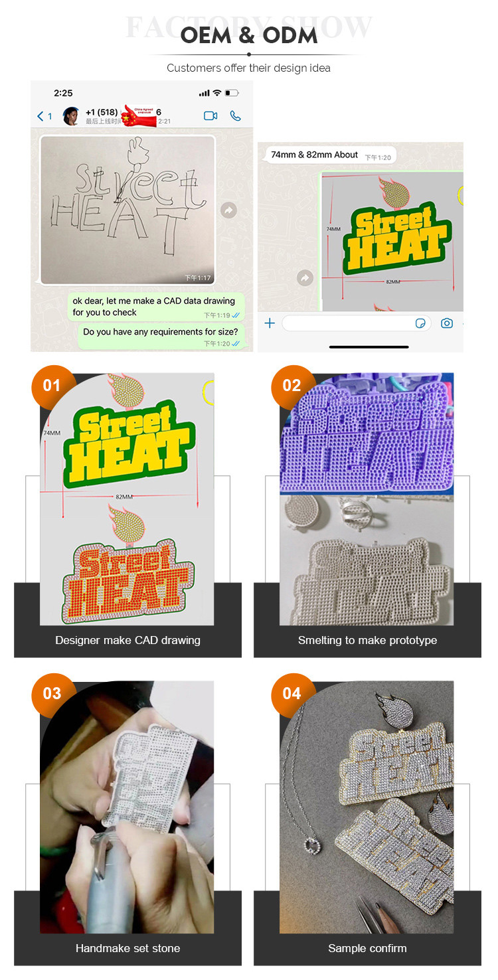Viewport: 498px width, 980px height.
Task: Open the green Street HEAT CAD image
Action: click(x=392, y=241)
